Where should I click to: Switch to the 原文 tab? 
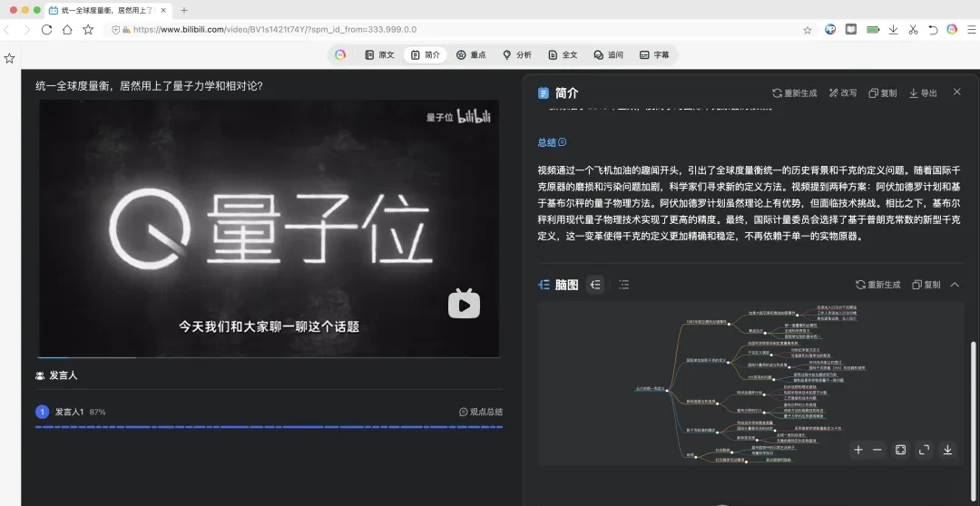coord(380,55)
